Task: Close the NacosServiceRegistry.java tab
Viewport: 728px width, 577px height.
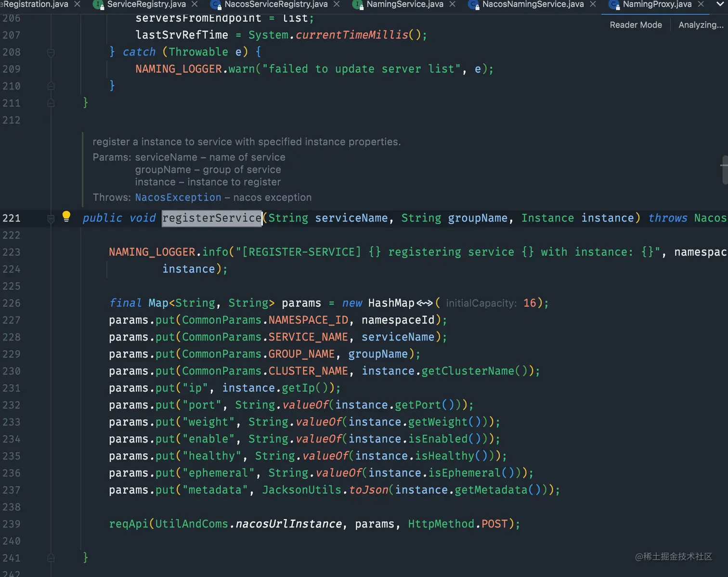Action: tap(337, 4)
